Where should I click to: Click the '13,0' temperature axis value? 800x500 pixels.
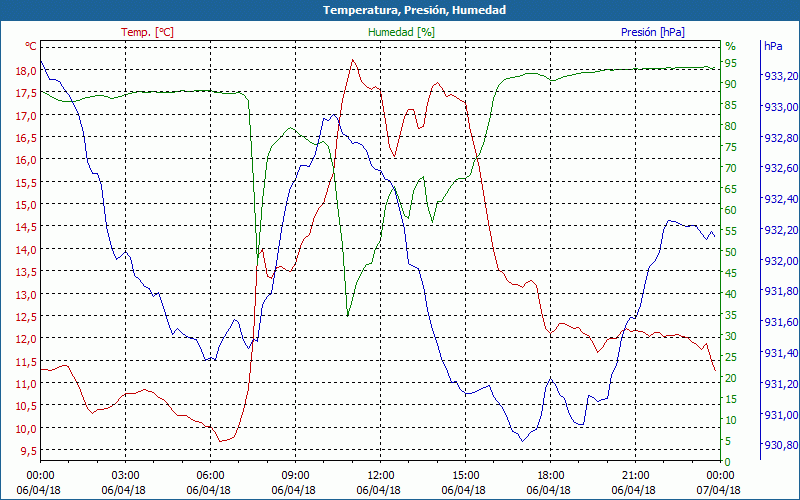(x=27, y=294)
